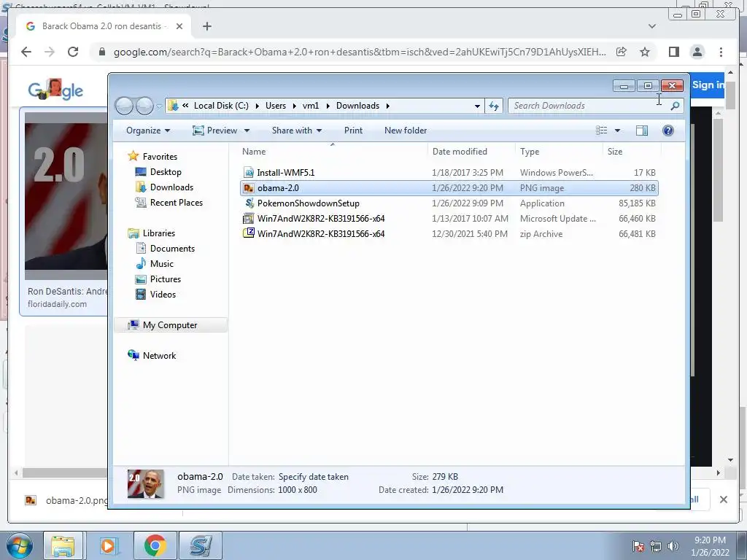Show the preview pane in Explorer

(642, 131)
